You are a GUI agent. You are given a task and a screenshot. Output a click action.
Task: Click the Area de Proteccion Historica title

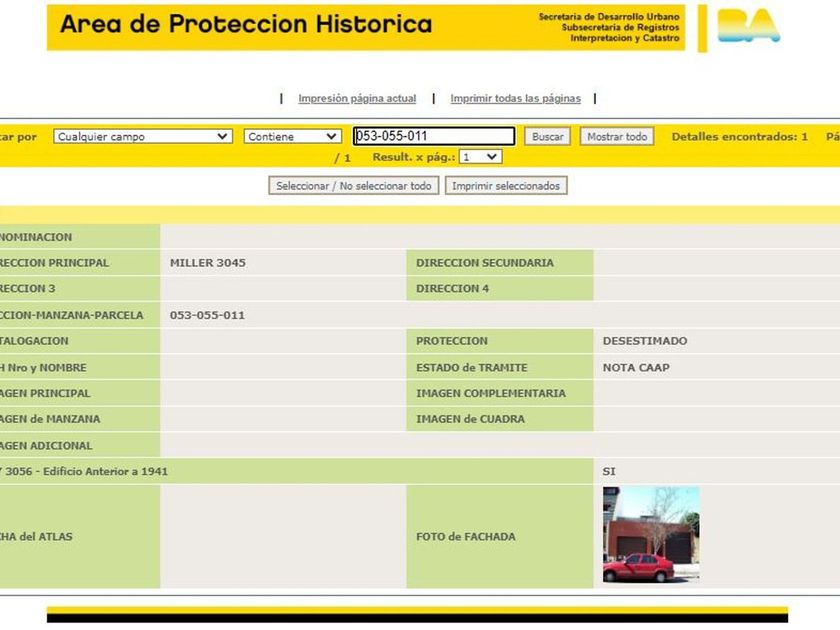coord(246,25)
